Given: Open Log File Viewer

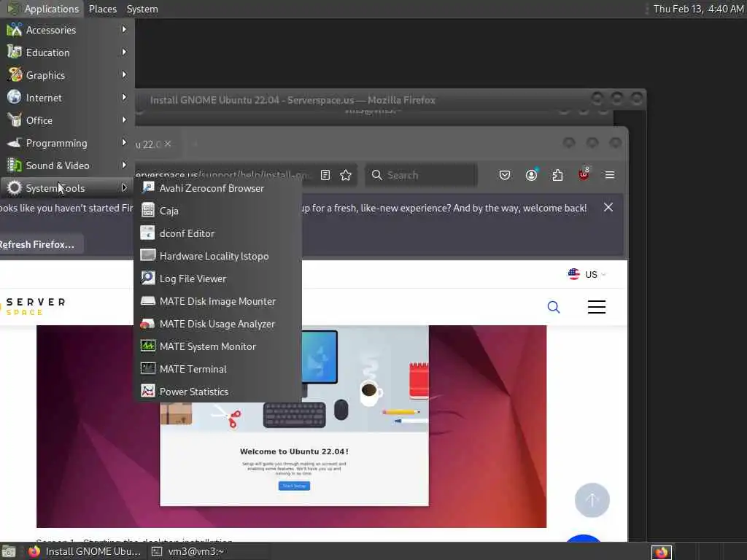Looking at the screenshot, I should 217,279.
